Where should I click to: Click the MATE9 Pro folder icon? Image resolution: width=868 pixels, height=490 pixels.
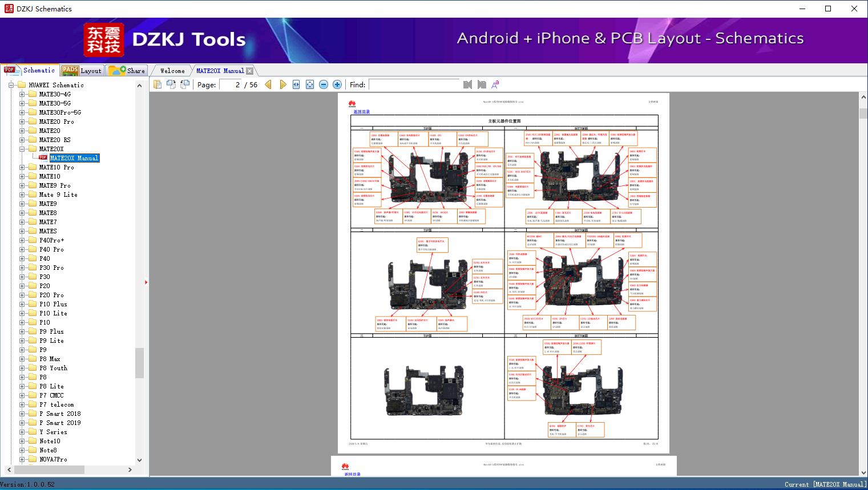click(33, 185)
